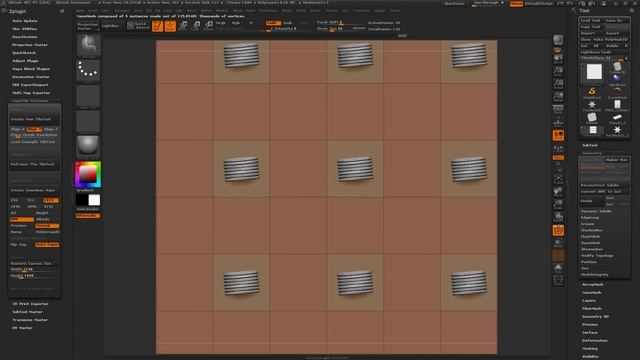Click the Load Example Tileset button
Image resolution: width=640 pixels, height=360 pixels.
click(x=33, y=142)
